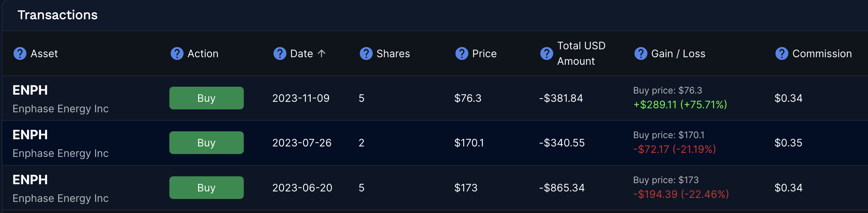The width and height of the screenshot is (868, 213).
Task: Click the question mark icon beside Date
Action: coord(280,54)
